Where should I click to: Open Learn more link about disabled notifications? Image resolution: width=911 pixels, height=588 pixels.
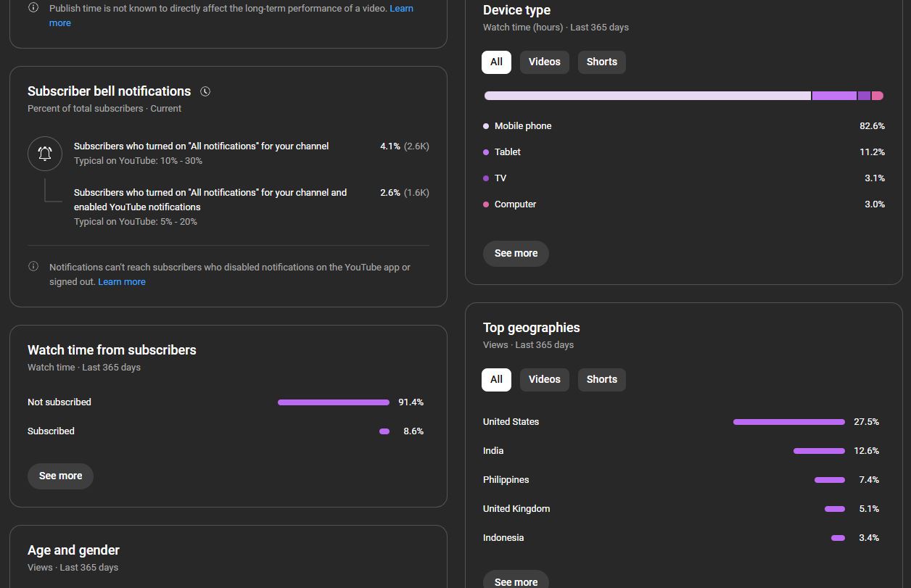click(x=122, y=281)
